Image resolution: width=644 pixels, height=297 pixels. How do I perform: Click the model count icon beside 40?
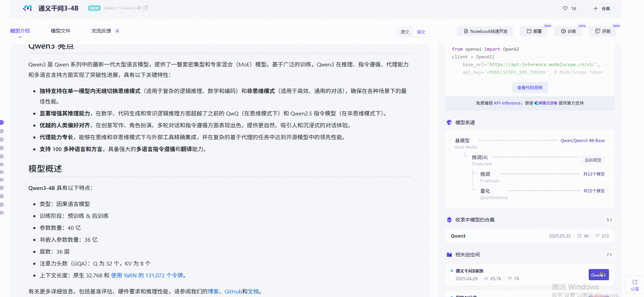580,236
